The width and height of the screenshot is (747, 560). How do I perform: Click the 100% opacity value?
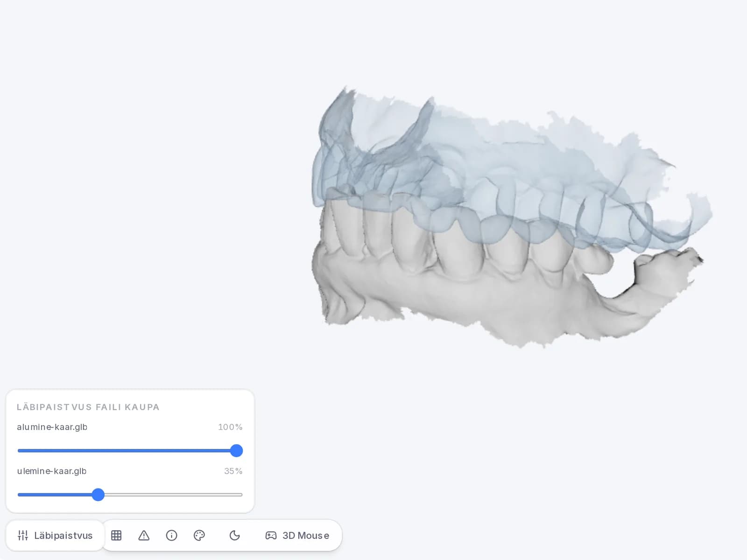click(230, 427)
